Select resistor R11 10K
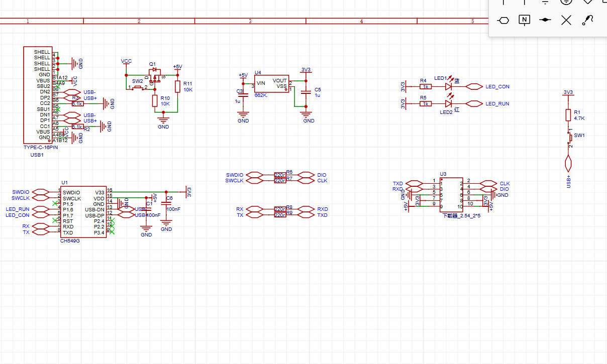This screenshot has height=364, width=607. (177, 86)
